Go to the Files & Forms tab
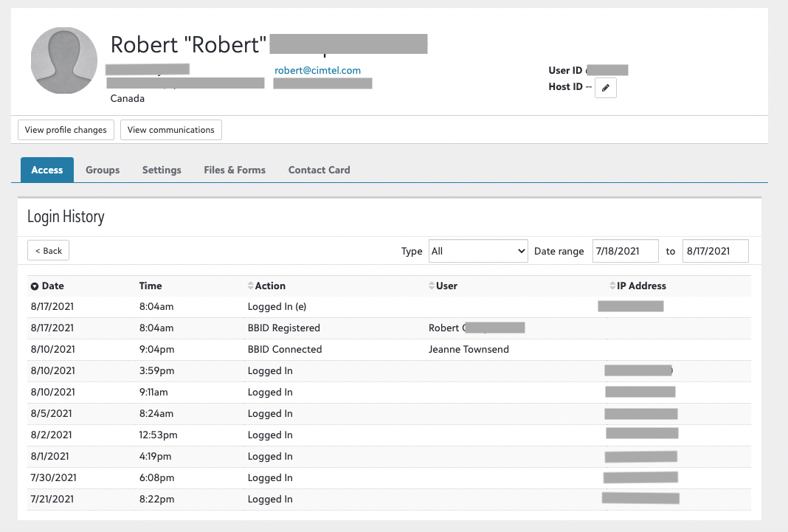This screenshot has width=788, height=532. tap(235, 170)
